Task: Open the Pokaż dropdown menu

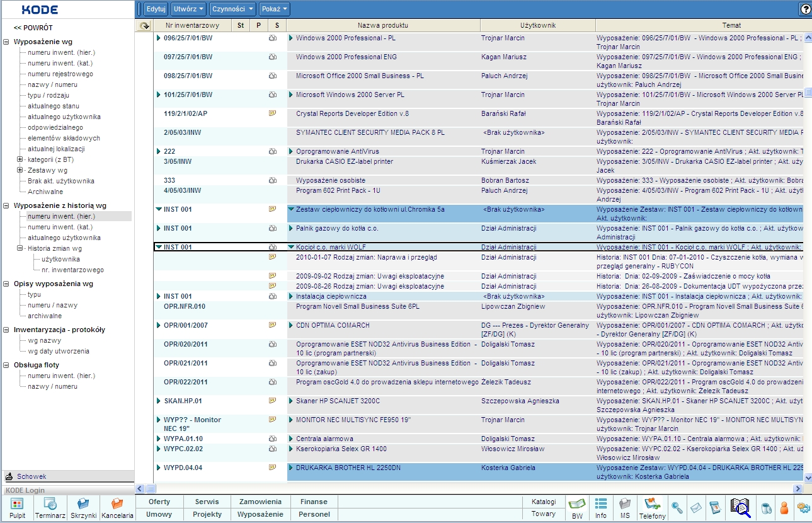Action: tap(275, 9)
